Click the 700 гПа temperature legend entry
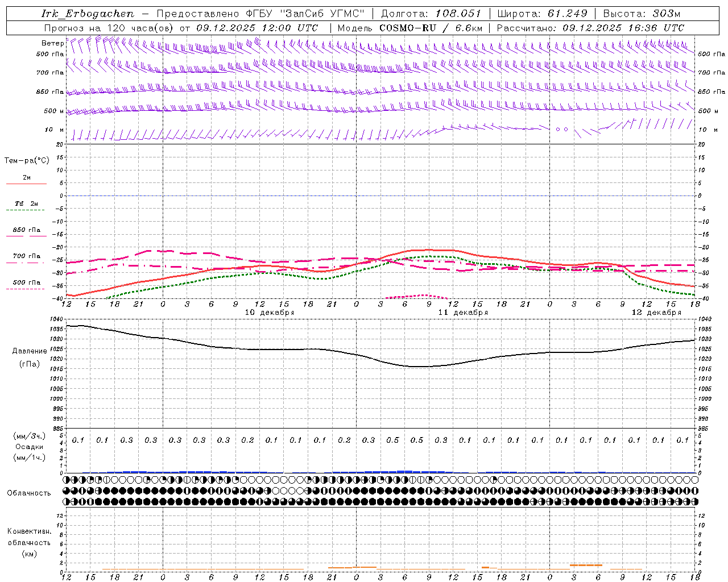This screenshot has height=582, width=728. click(27, 258)
